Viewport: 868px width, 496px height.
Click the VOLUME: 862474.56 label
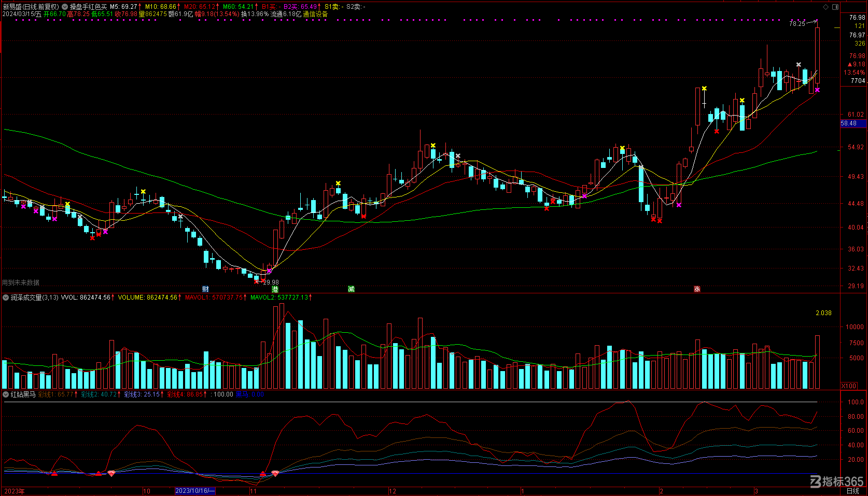(x=149, y=297)
